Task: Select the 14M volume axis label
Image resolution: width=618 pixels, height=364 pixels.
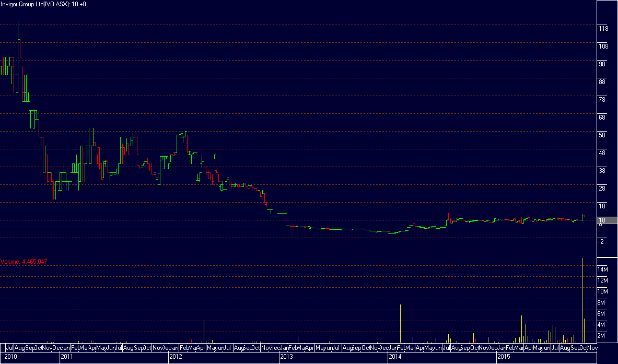Action: click(603, 269)
